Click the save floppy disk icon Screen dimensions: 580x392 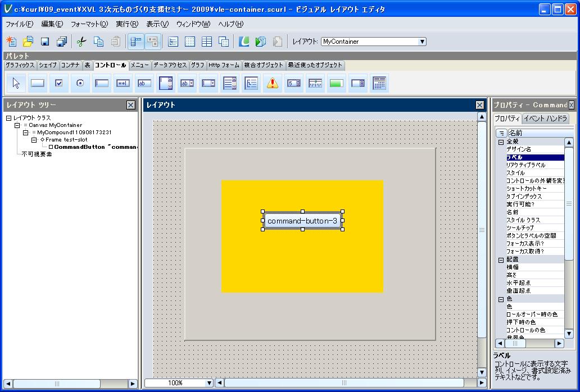45,42
